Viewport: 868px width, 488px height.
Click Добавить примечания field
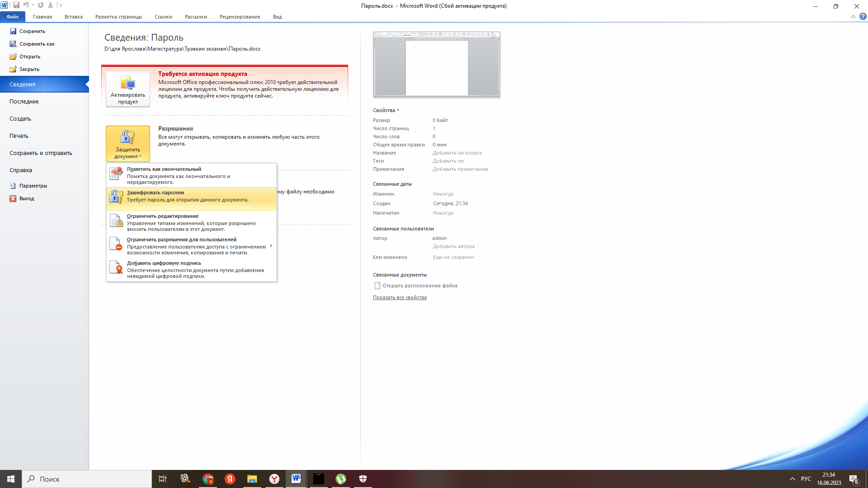pos(460,169)
